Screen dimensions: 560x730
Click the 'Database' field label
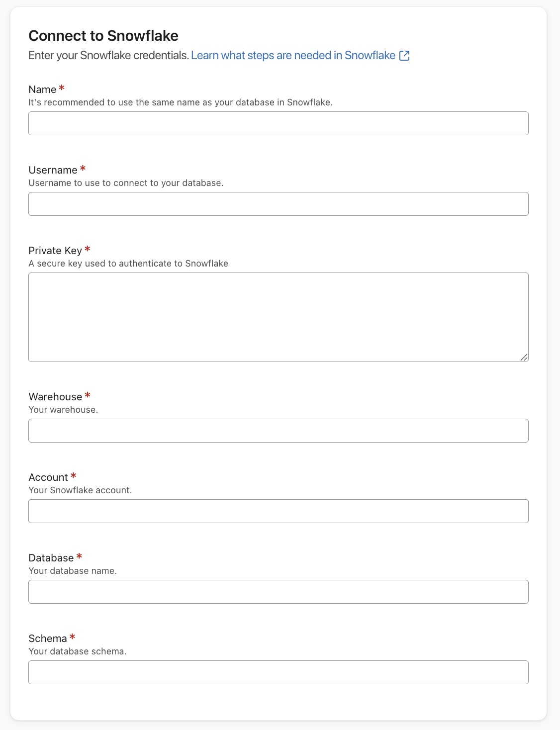(x=51, y=558)
